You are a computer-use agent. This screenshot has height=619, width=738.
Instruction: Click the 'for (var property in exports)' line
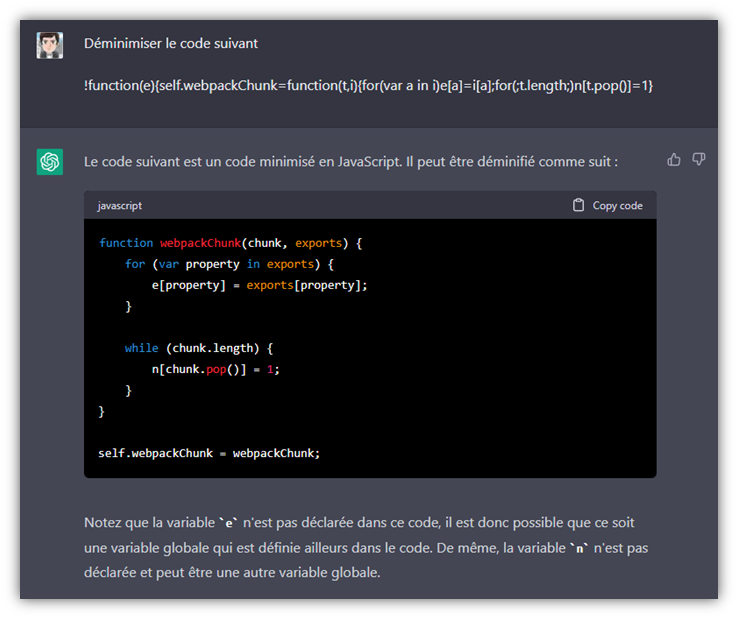[228, 264]
